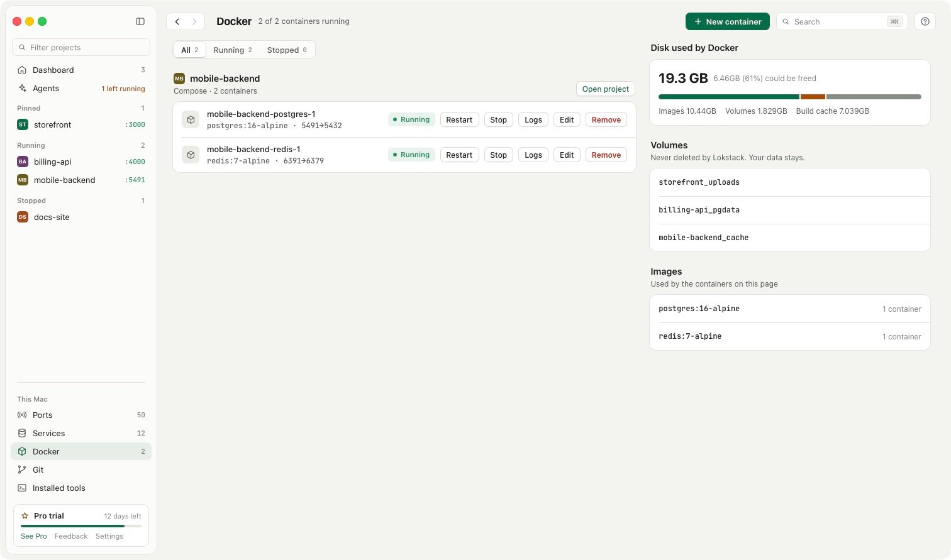This screenshot has height=560, width=951.
Task: Stop the mobile-backend-postgres-1 container
Action: (x=499, y=119)
